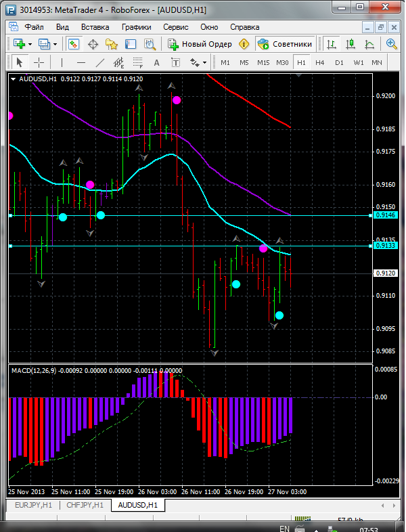This screenshot has width=406, height=532.
Task: Open the Окно menu
Action: [209, 27]
